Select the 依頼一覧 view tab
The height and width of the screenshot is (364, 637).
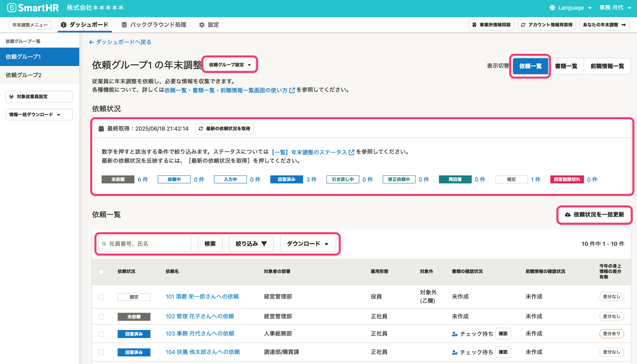(530, 66)
